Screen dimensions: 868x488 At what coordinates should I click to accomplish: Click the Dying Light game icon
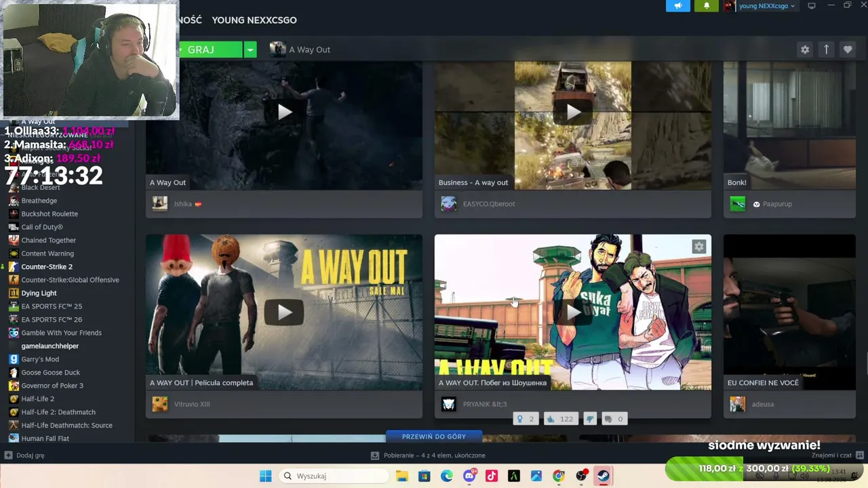pos(14,293)
